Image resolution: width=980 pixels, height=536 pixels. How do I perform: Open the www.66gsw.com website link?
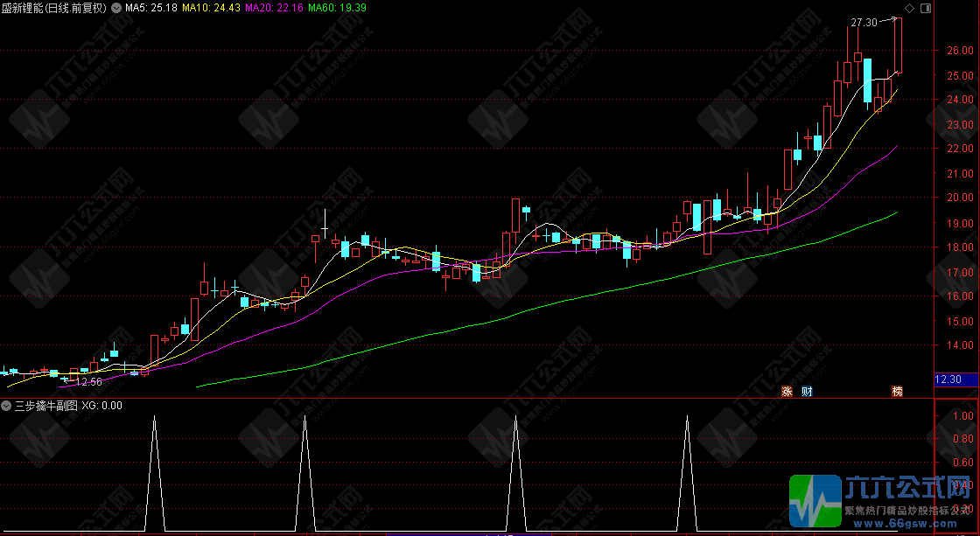(x=902, y=525)
